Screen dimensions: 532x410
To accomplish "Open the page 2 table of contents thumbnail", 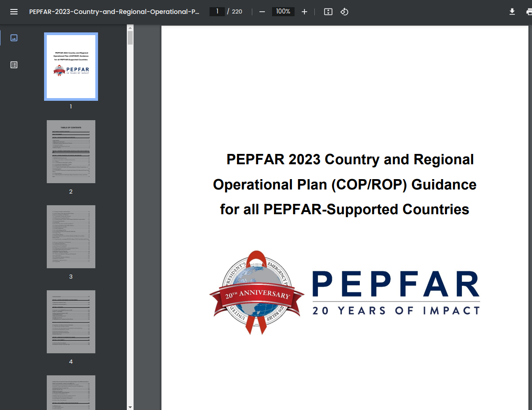I will pos(71,151).
